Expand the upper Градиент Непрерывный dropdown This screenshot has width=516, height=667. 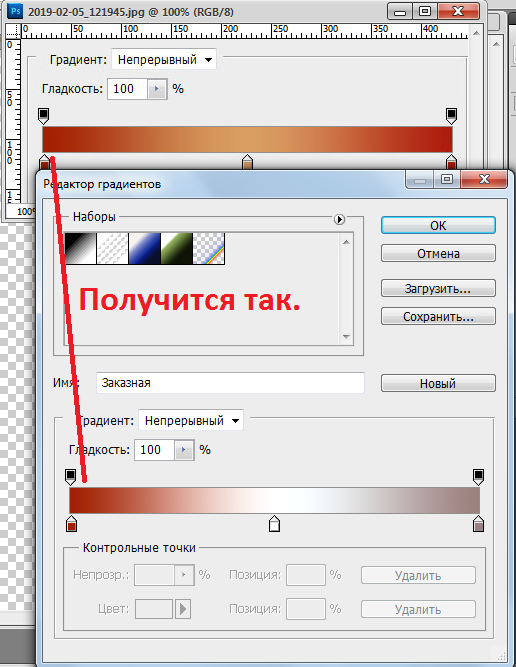(x=164, y=60)
